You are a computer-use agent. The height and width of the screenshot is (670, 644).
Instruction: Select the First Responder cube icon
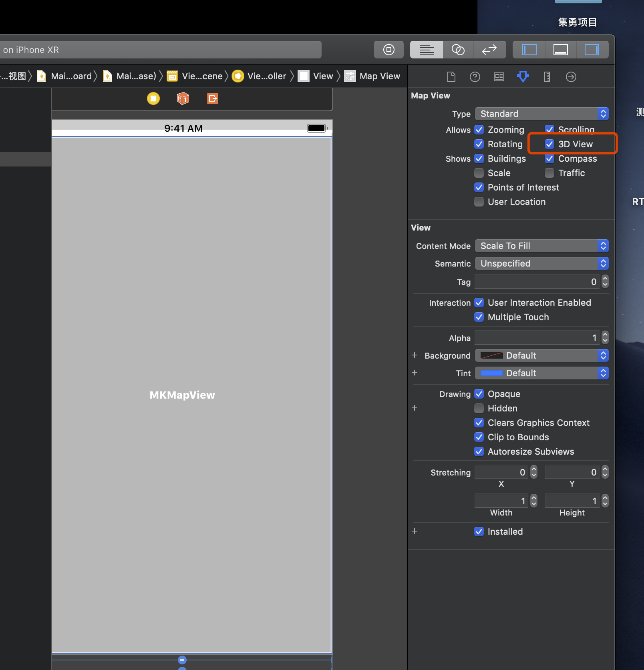(183, 98)
